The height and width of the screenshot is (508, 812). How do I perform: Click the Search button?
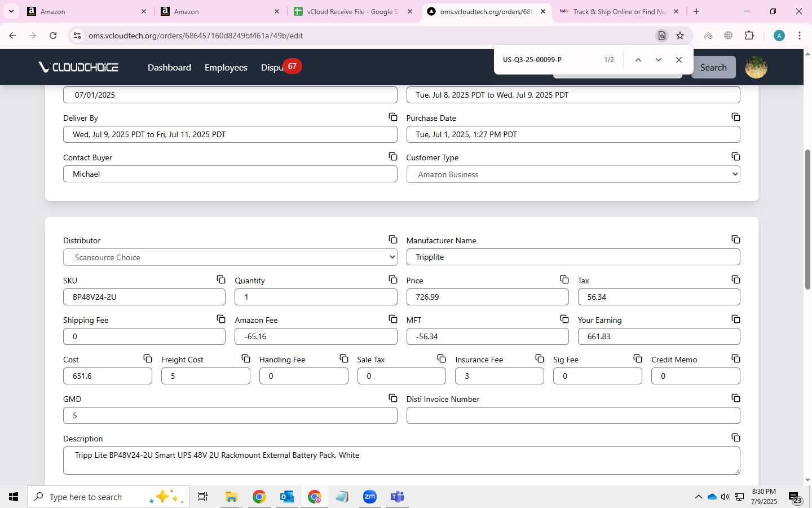coord(713,67)
